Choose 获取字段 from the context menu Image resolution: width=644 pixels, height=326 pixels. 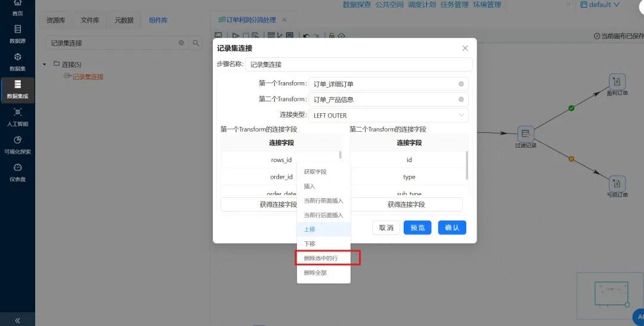324,172
